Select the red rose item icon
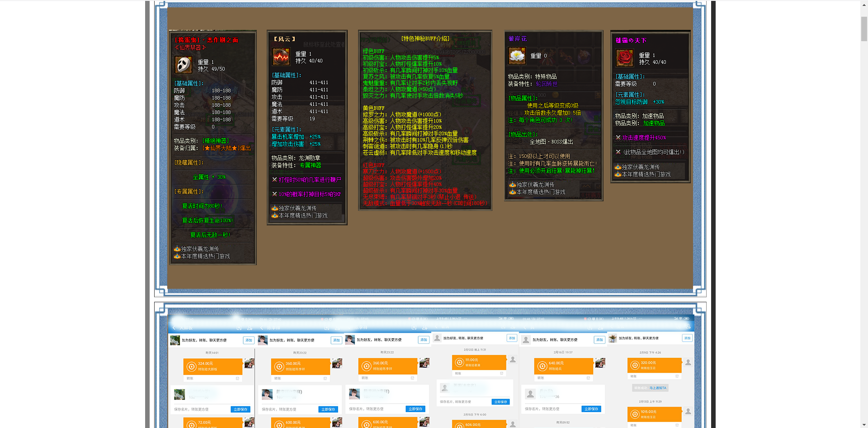868x428 pixels. pyautogui.click(x=625, y=58)
